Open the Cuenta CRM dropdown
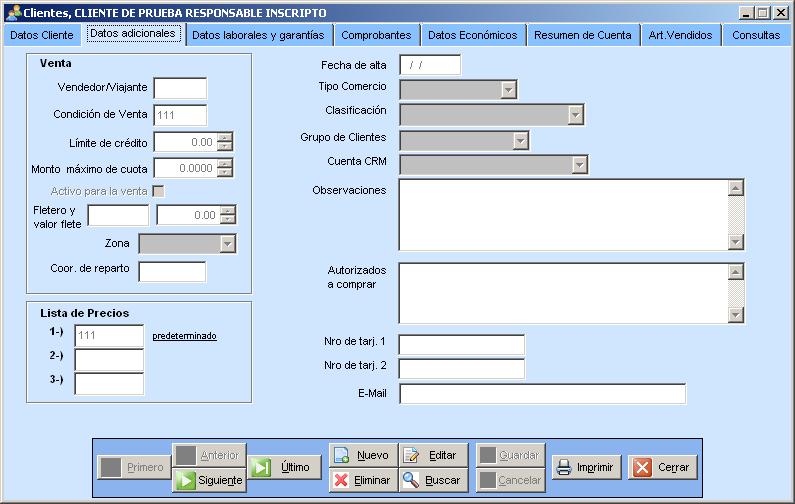The width and height of the screenshot is (795, 504). [x=579, y=165]
